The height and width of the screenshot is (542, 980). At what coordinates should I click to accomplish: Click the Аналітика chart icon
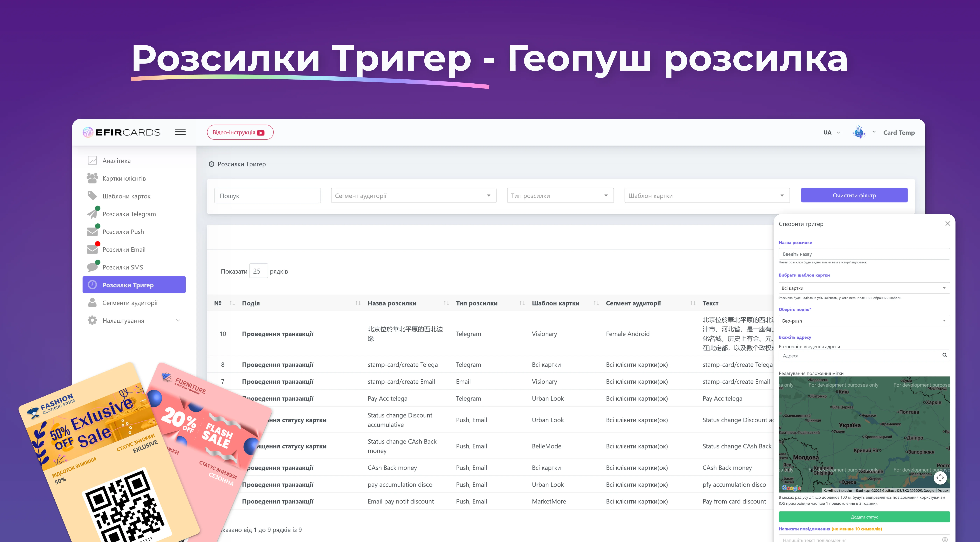[x=92, y=160]
